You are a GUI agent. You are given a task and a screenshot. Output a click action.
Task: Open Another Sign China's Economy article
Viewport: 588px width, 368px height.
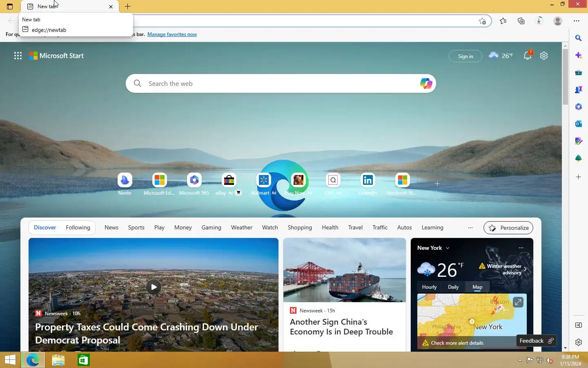[341, 327]
